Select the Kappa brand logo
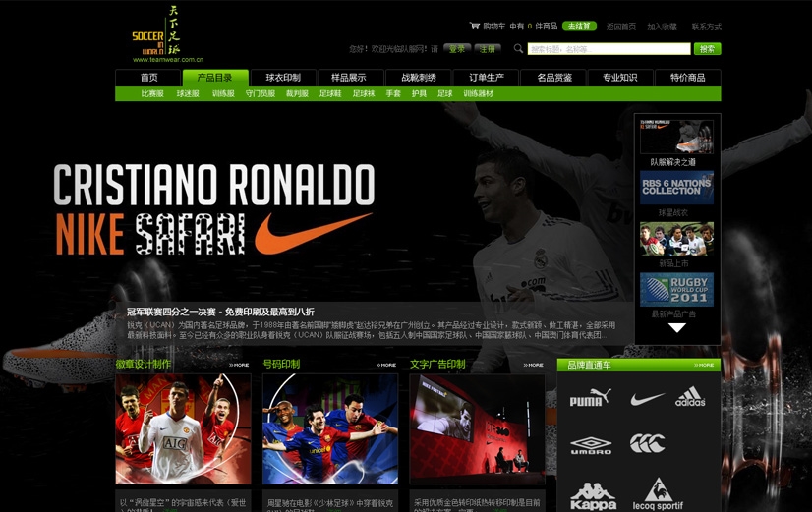This screenshot has width=812, height=512. (x=593, y=494)
